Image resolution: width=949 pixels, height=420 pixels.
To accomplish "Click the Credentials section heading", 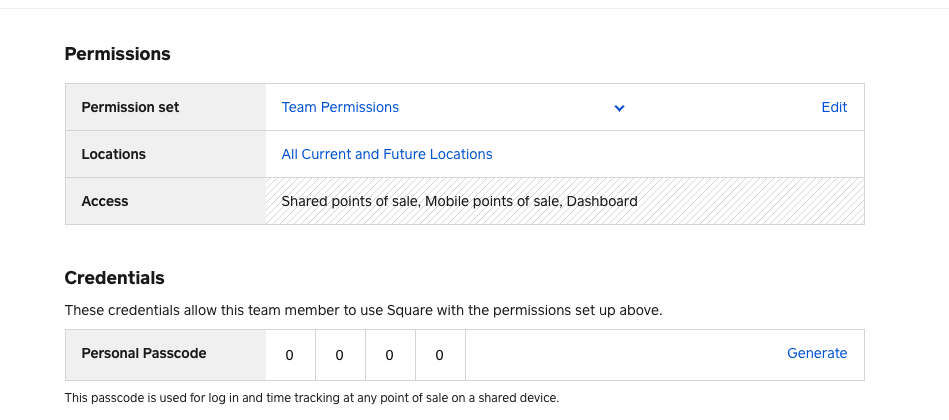I will [x=114, y=278].
